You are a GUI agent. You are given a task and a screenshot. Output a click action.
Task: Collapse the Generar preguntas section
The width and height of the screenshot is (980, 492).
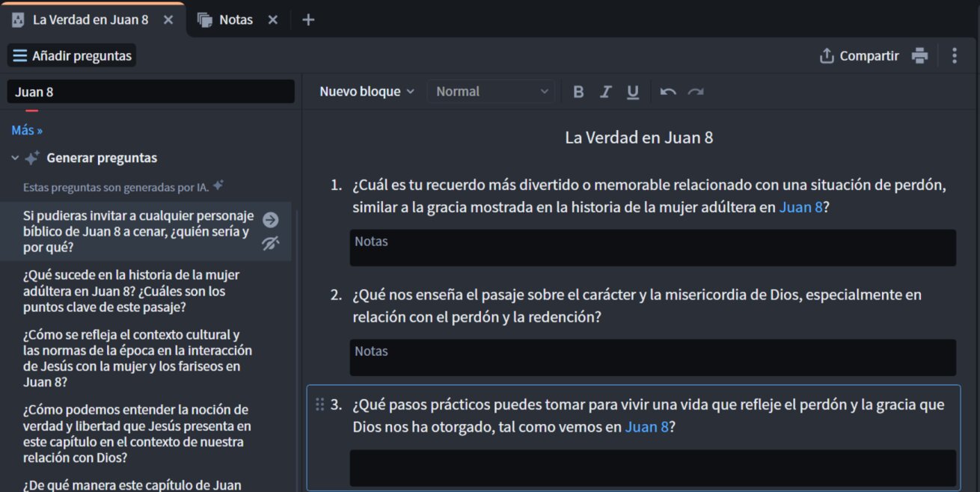pyautogui.click(x=15, y=159)
